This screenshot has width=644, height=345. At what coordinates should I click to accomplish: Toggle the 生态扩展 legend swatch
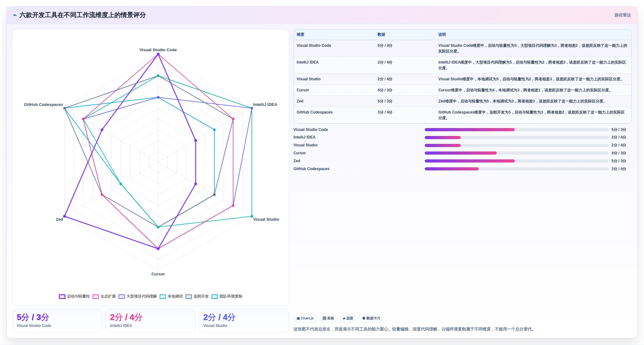[96, 297]
